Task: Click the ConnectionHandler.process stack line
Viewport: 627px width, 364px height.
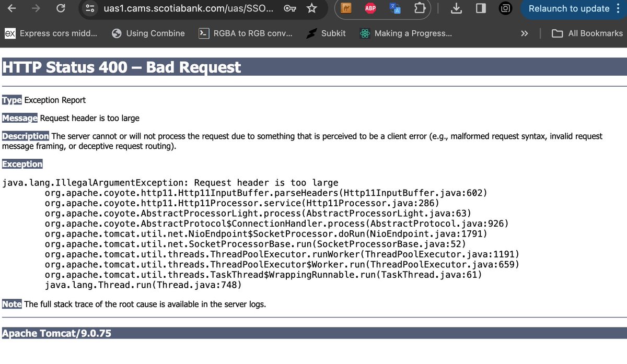Action: (277, 224)
